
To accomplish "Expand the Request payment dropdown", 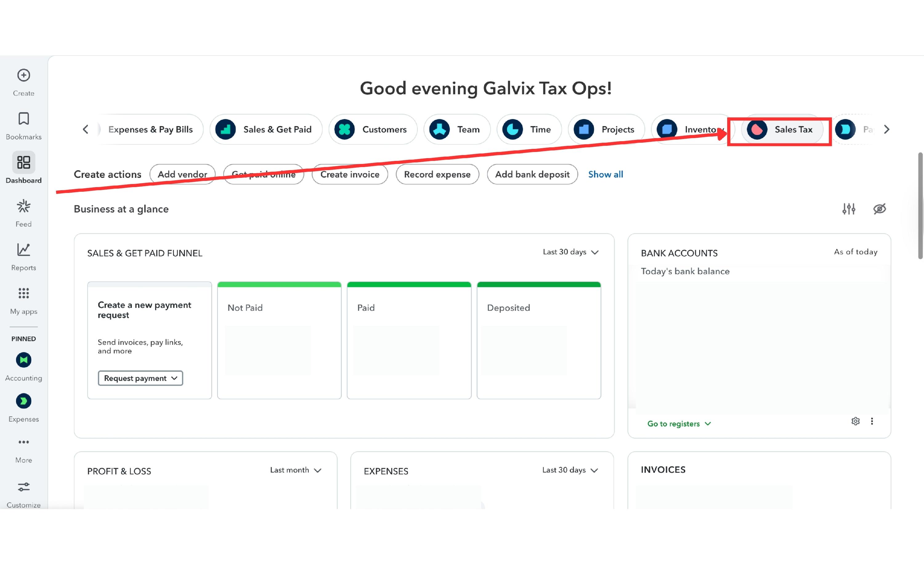I will point(140,378).
